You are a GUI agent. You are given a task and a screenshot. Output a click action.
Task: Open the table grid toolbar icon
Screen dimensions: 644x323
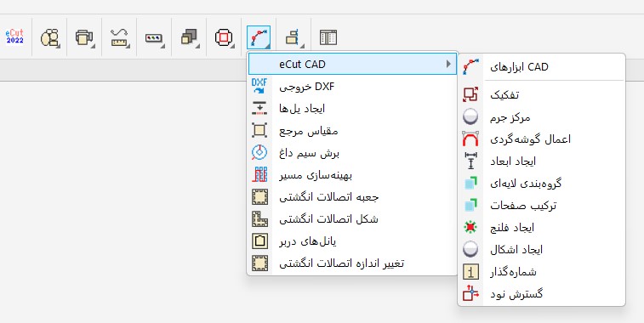click(x=328, y=37)
